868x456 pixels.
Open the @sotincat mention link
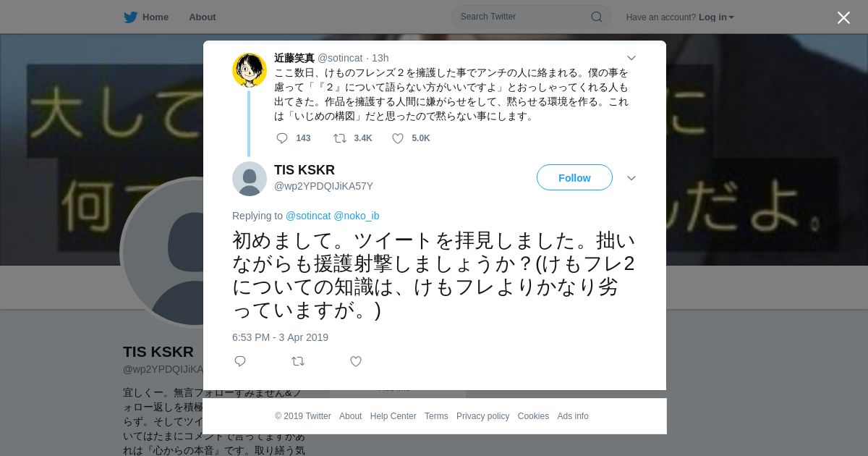click(x=308, y=216)
